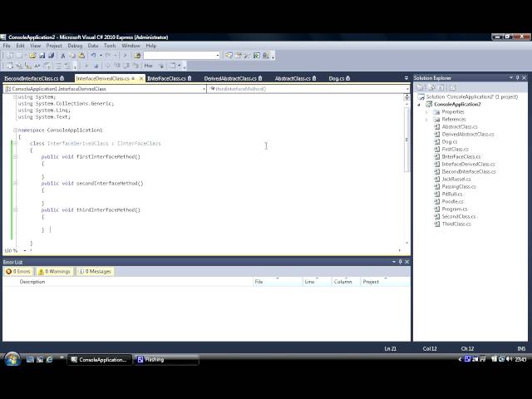
Task: Click the Save toolbar icon
Action: click(42, 56)
